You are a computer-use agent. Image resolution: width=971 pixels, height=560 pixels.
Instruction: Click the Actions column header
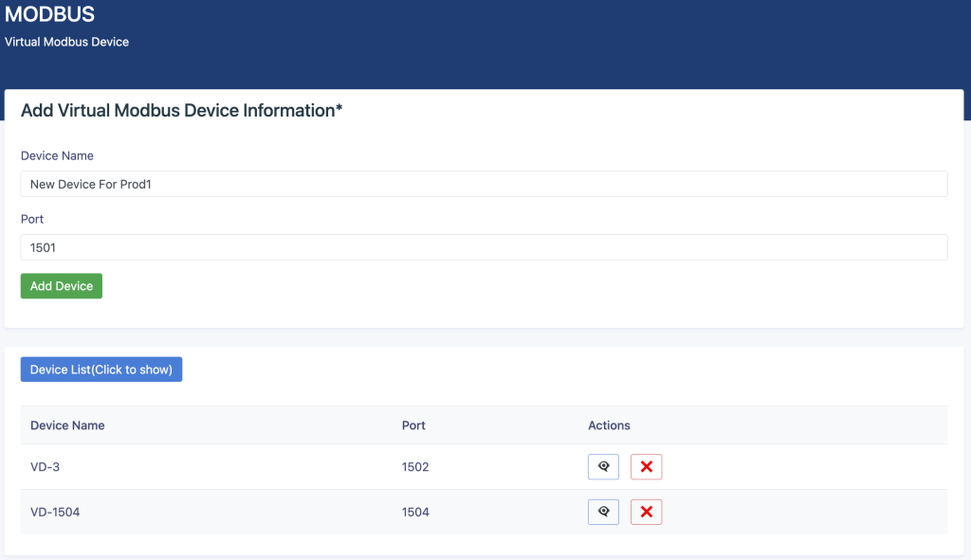pos(609,425)
